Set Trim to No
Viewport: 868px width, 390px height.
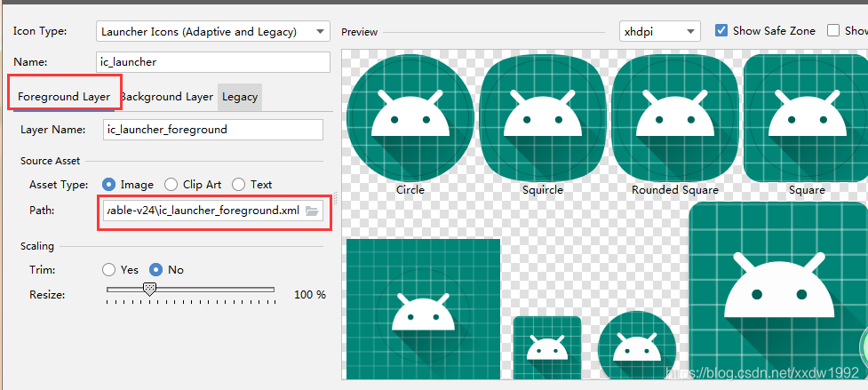click(x=156, y=270)
